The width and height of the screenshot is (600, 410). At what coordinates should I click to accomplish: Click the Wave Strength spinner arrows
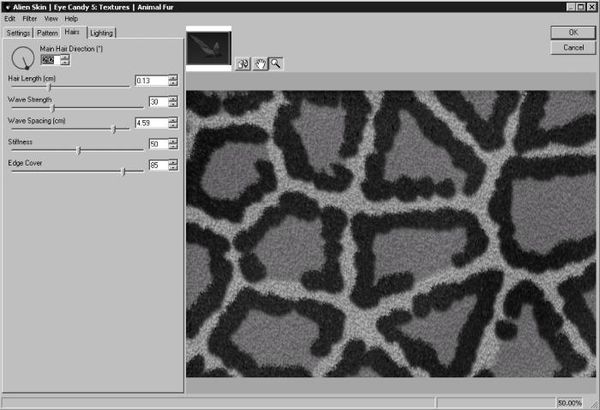pyautogui.click(x=173, y=102)
